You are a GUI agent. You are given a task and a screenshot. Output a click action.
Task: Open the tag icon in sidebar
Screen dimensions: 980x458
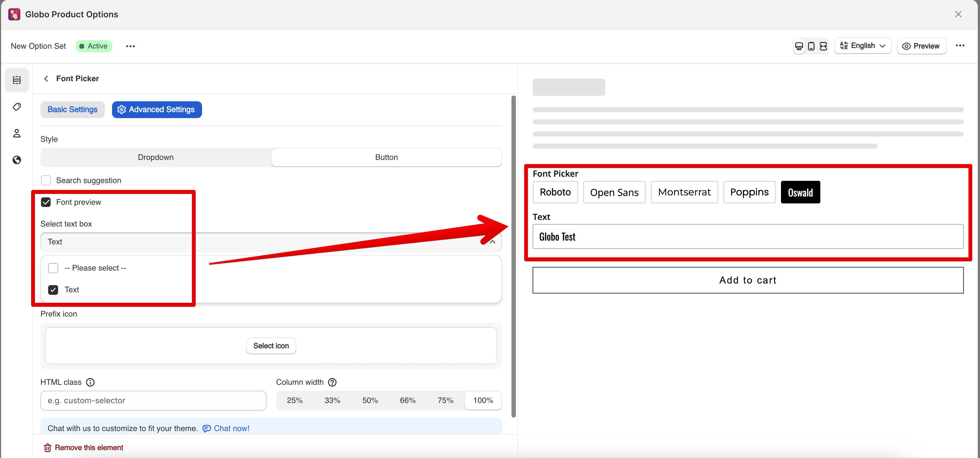click(17, 107)
